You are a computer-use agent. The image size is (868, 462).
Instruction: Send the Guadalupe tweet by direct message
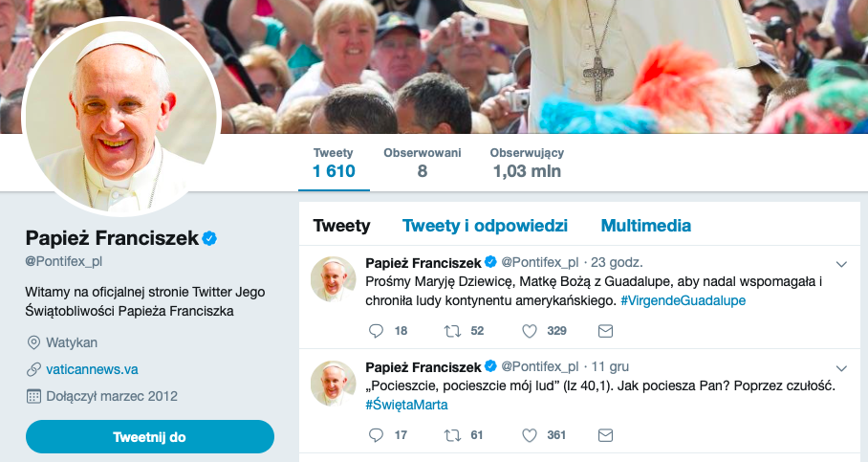(604, 331)
